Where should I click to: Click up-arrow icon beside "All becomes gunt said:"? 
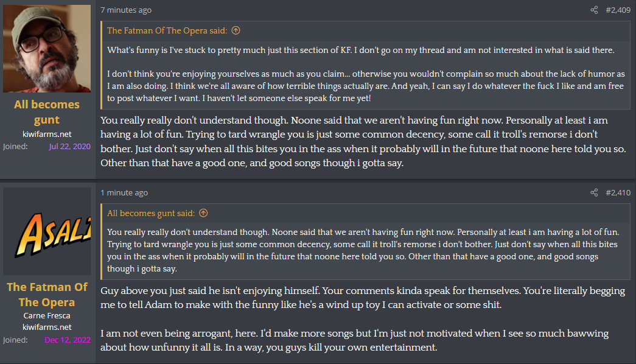point(203,213)
